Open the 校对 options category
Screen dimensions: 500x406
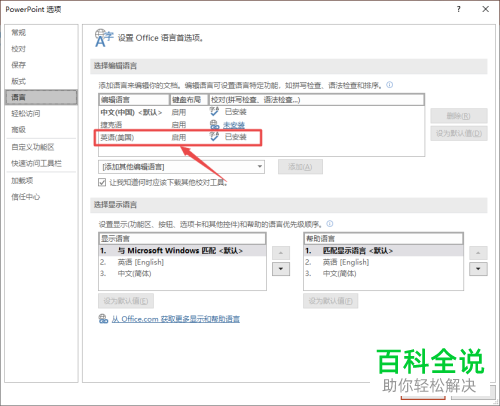coord(41,49)
